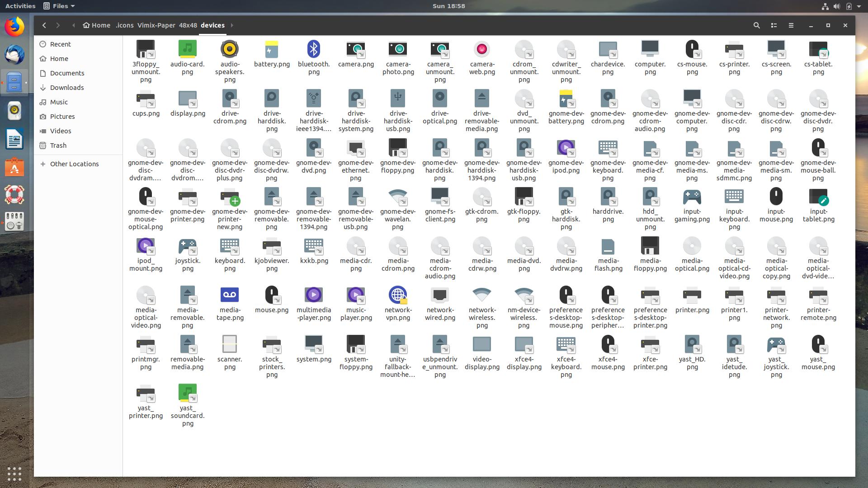
Task: Select the camera-web.png icon
Action: [x=482, y=49]
